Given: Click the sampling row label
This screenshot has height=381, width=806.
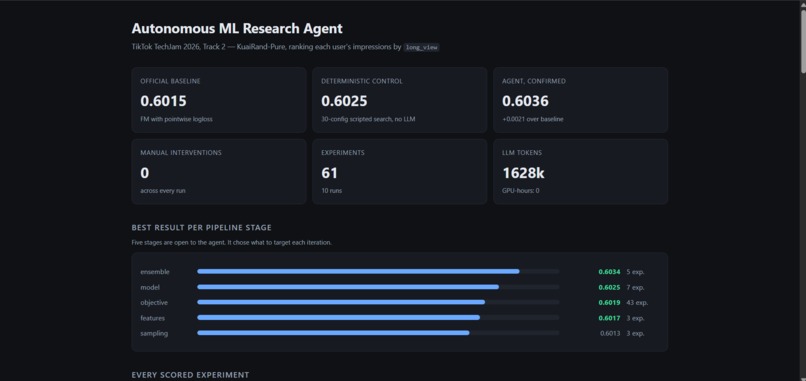Looking at the screenshot, I should click(x=154, y=333).
